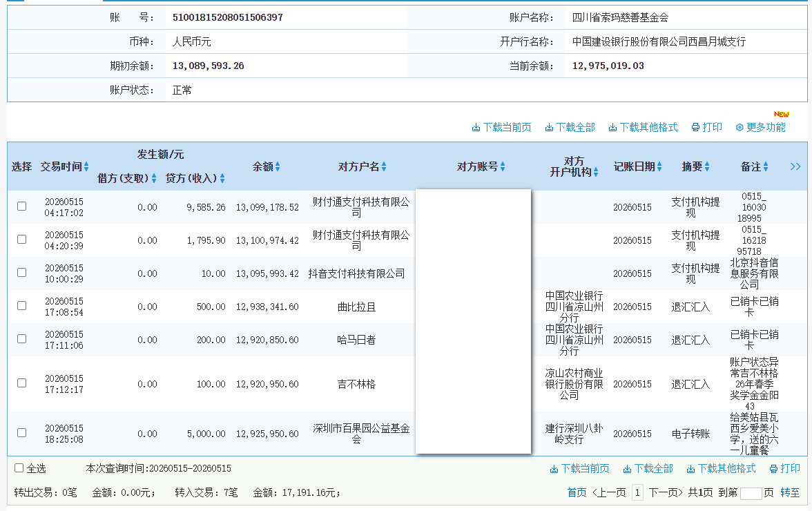The image size is (812, 511).
Task: Click the top 下载其他格式 link
Action: pyautogui.click(x=643, y=127)
